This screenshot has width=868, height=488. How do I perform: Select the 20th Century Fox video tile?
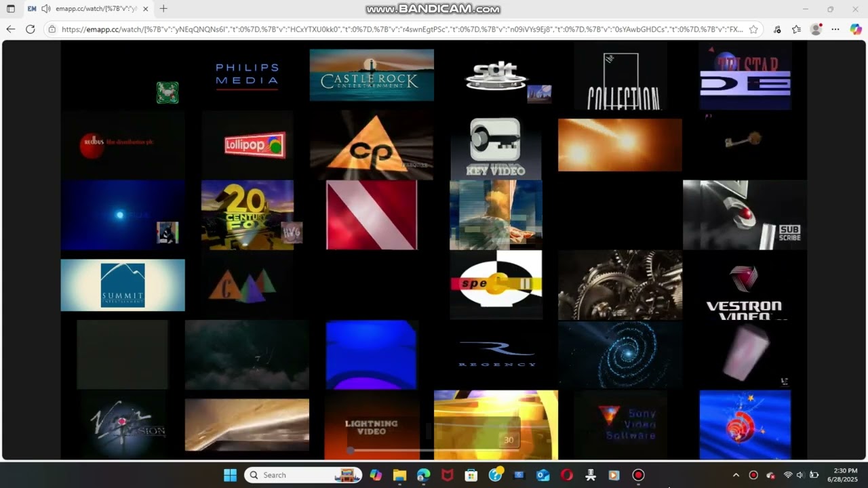[x=248, y=215]
